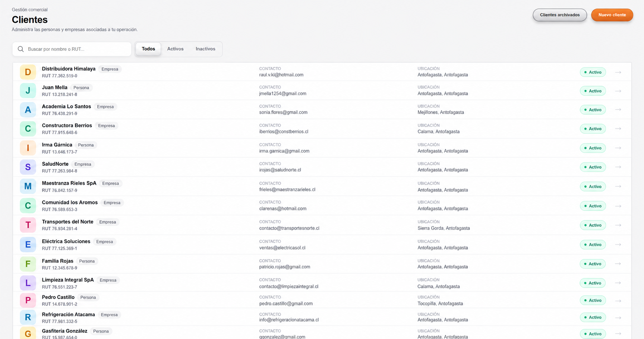644x339 pixels.
Task: Click RUT 77.263.984-8 under SaludNorte
Action: click(60, 171)
